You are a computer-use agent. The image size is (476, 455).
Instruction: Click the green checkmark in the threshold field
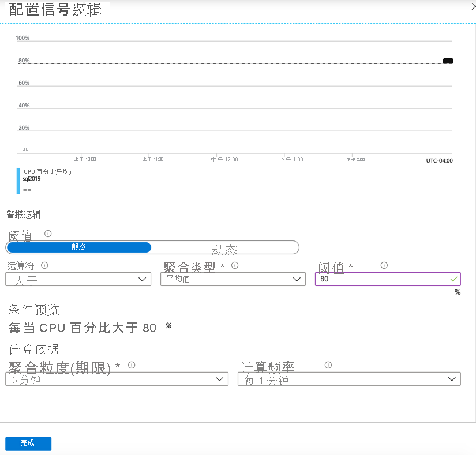(453, 279)
